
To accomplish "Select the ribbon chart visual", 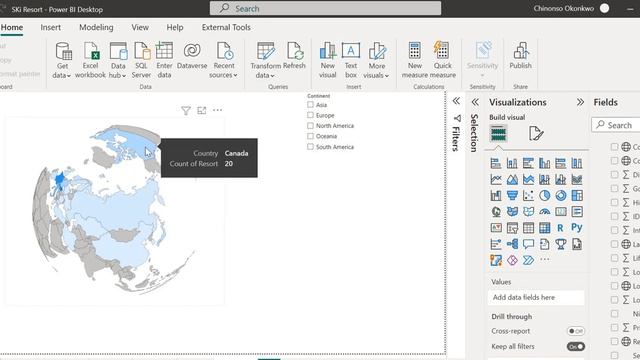I will [577, 179].
